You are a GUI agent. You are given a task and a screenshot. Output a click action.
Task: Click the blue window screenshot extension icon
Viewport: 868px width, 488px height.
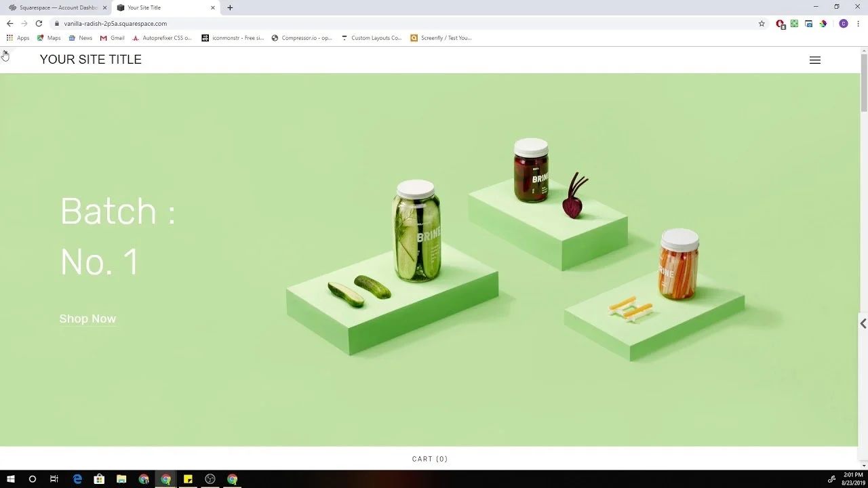(x=808, y=24)
